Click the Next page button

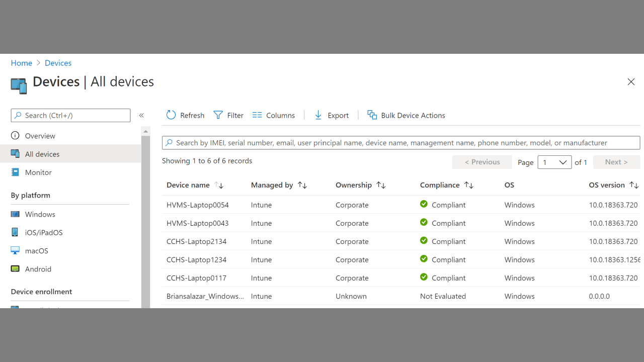(x=616, y=162)
